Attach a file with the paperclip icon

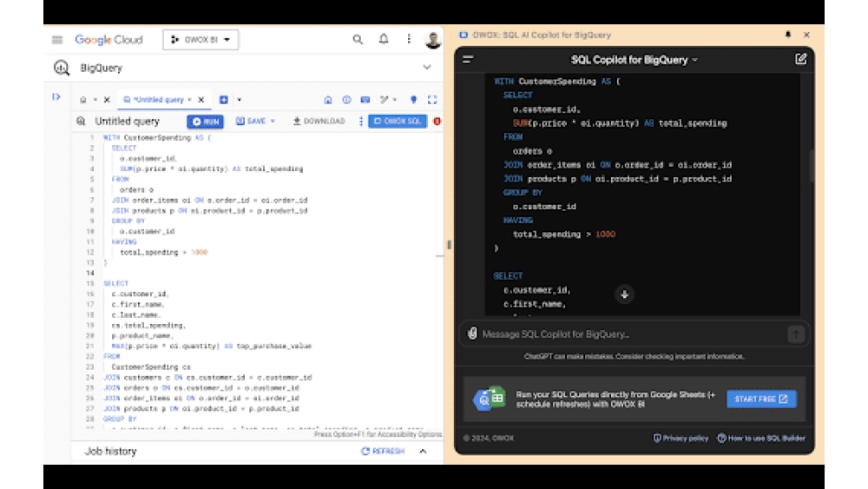coord(471,334)
